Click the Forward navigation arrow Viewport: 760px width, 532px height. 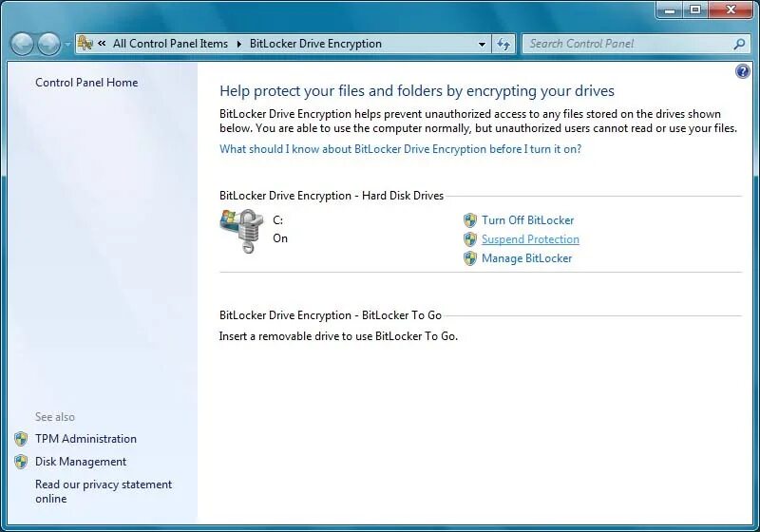(48, 44)
